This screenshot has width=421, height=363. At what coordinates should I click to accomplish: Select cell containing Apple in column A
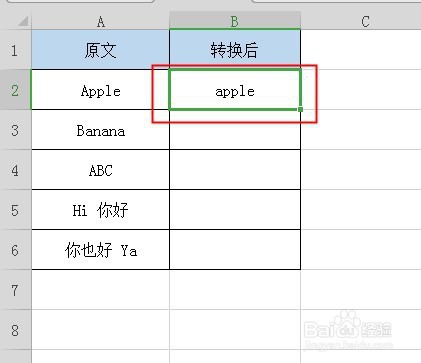point(100,90)
